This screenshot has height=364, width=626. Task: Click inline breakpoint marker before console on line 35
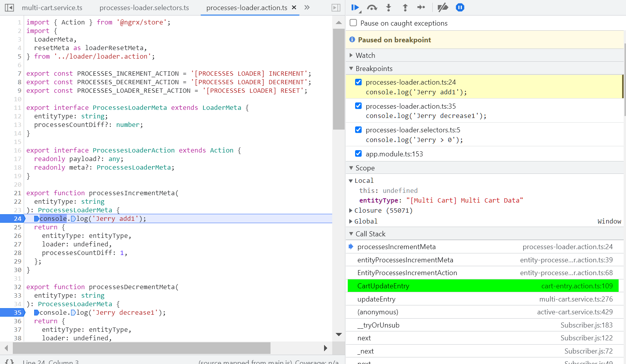point(36,313)
